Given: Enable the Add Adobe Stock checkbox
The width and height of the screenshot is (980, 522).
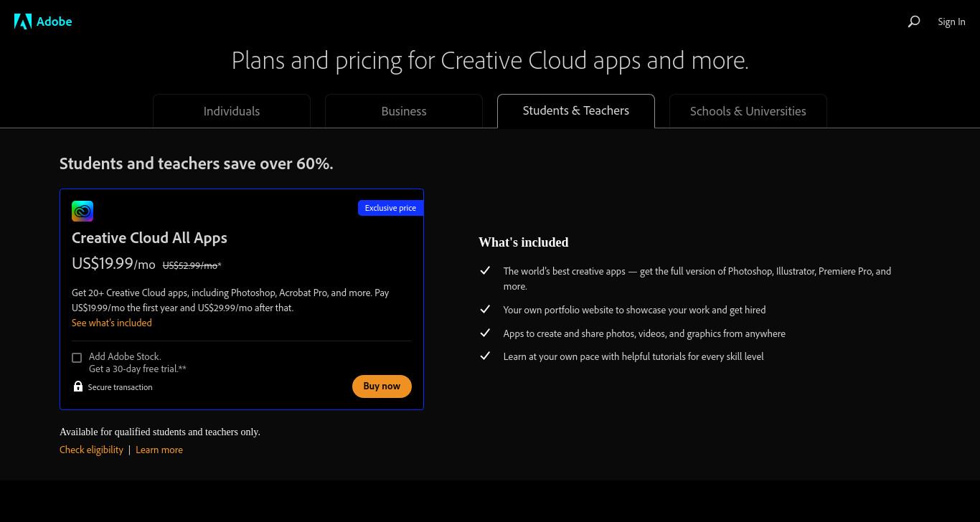Looking at the screenshot, I should (x=77, y=358).
